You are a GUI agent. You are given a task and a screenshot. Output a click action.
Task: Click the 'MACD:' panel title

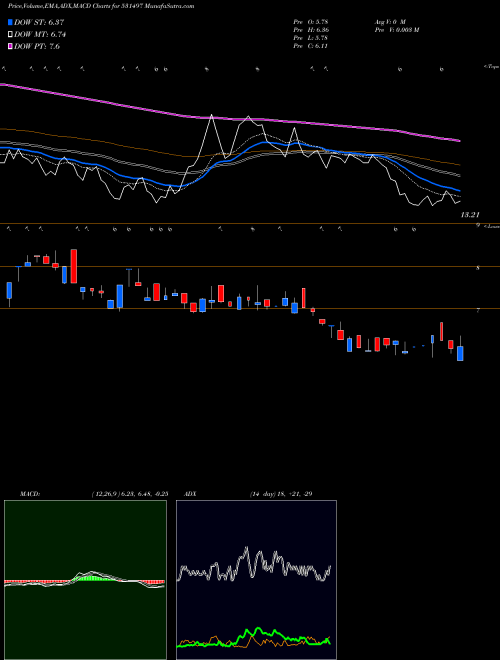[x=30, y=494]
